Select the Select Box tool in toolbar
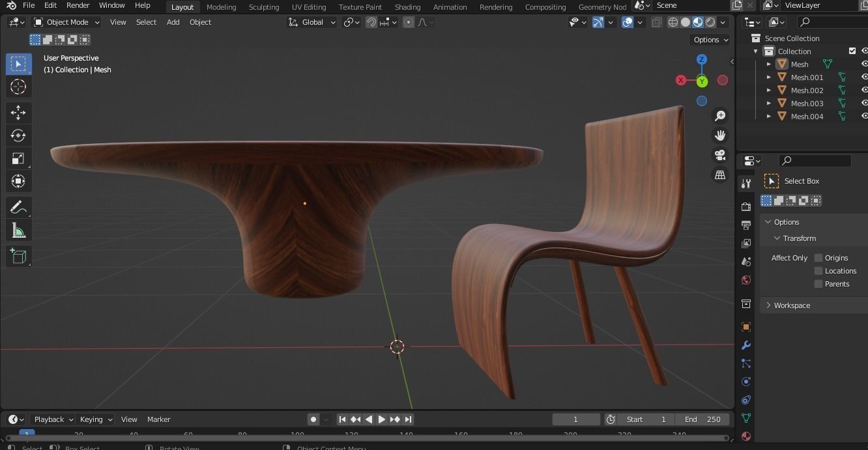 pos(18,64)
